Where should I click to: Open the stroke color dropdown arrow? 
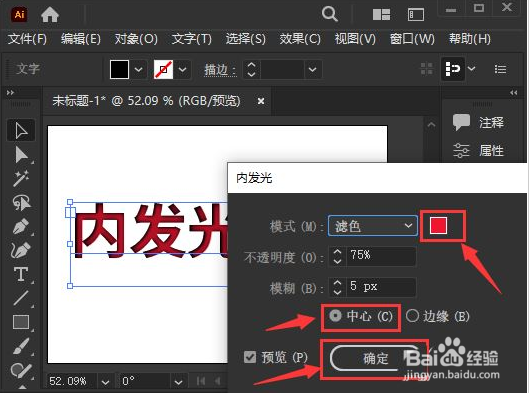point(183,69)
